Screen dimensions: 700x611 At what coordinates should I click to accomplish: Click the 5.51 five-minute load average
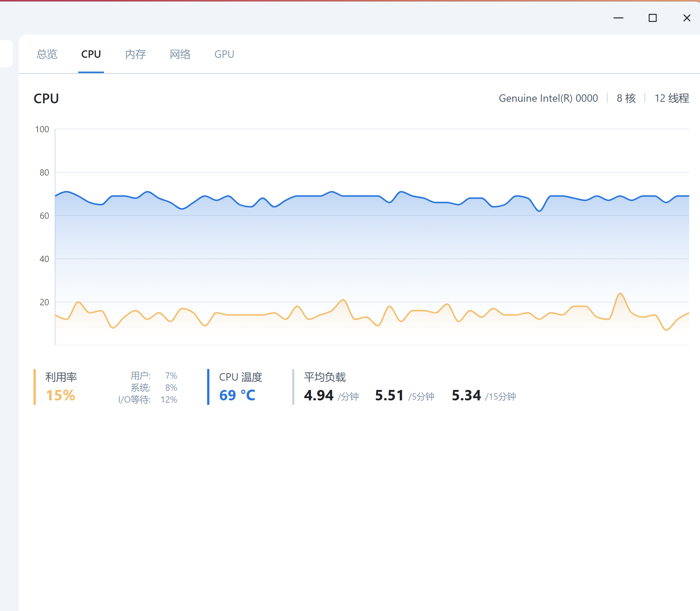pyautogui.click(x=389, y=395)
